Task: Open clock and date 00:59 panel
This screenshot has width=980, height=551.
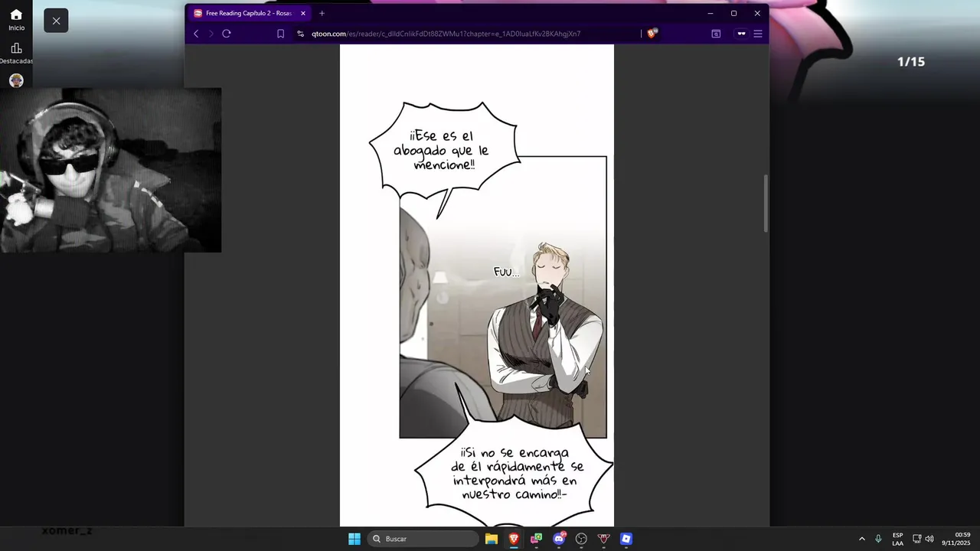Action: click(957, 539)
